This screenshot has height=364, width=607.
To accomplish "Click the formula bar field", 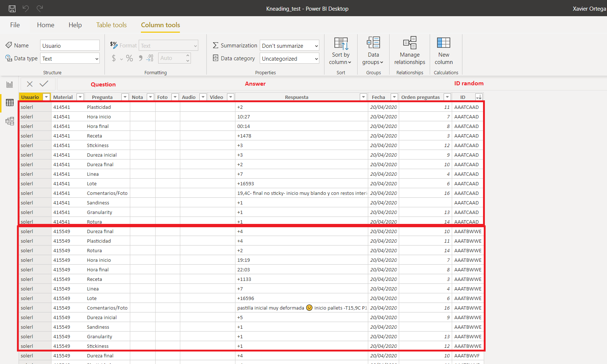I will [x=331, y=84].
